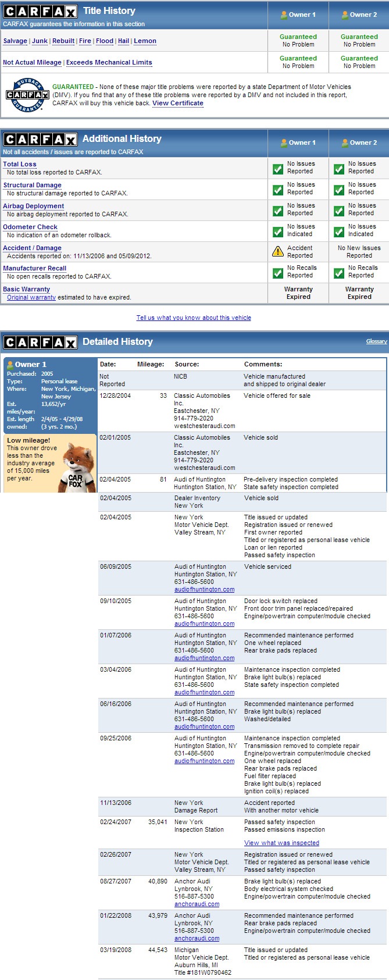Viewport: 389px width, 980px height.
Task: Click the CARFAX logo in Title History header
Action: [x=40, y=12]
